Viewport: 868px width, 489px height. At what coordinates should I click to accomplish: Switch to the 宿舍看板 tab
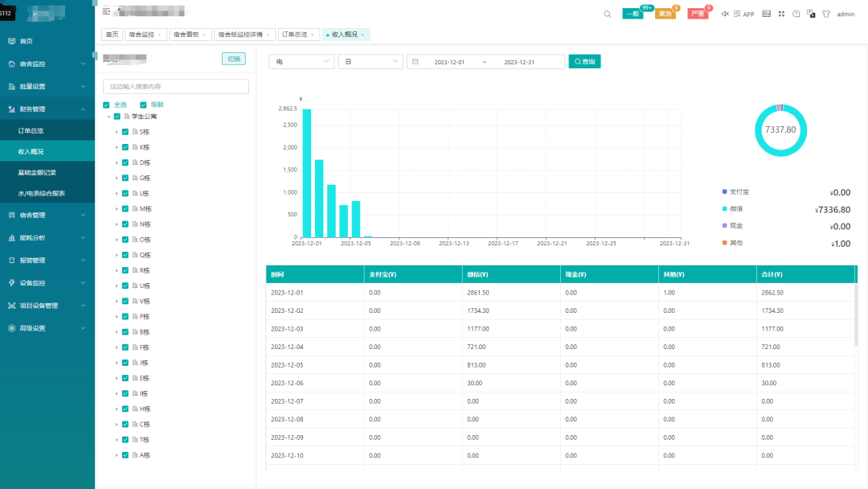(x=190, y=35)
